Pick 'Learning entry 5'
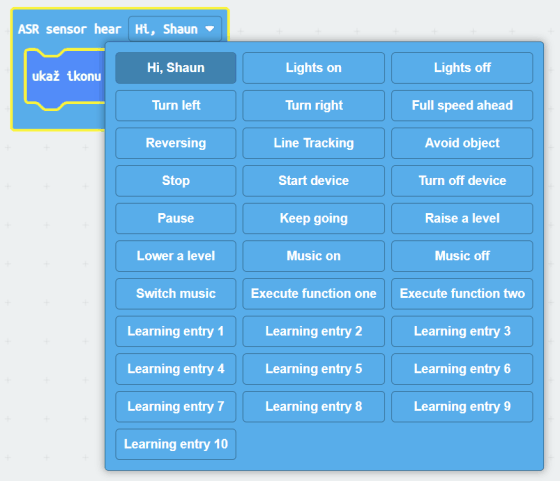This screenshot has width=560, height=481. [x=314, y=369]
